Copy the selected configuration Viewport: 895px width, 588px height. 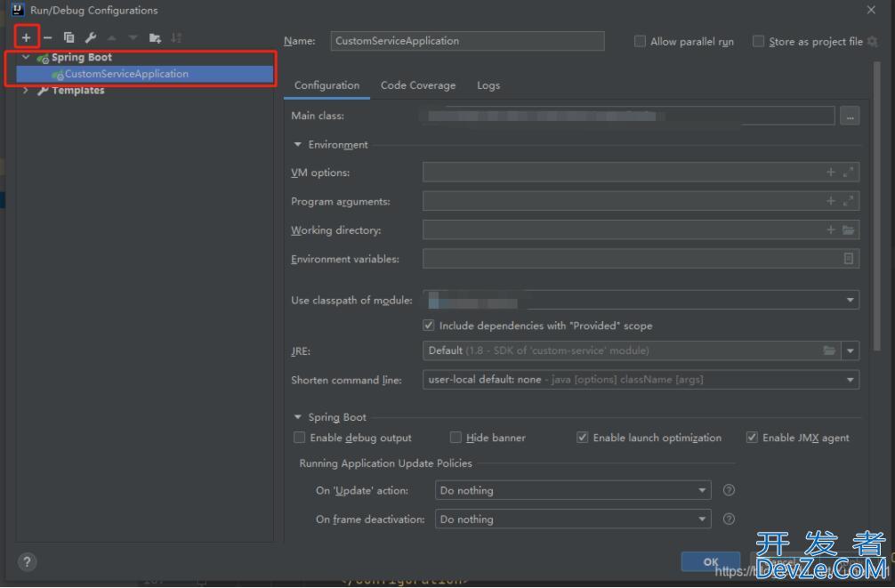pyautogui.click(x=69, y=37)
